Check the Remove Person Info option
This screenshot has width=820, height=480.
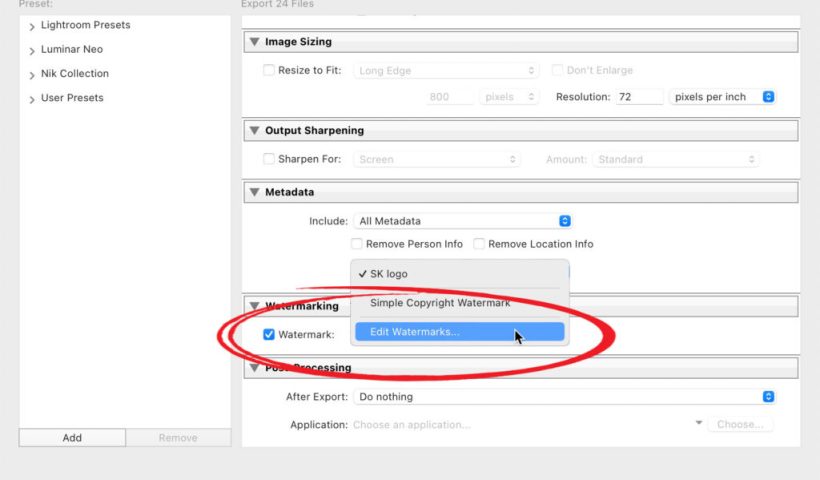point(357,244)
